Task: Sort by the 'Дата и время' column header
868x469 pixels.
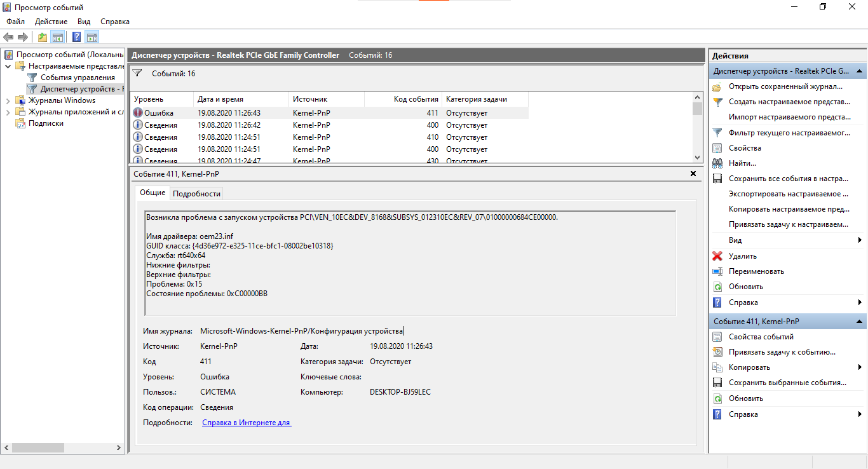Action: pyautogui.click(x=241, y=99)
